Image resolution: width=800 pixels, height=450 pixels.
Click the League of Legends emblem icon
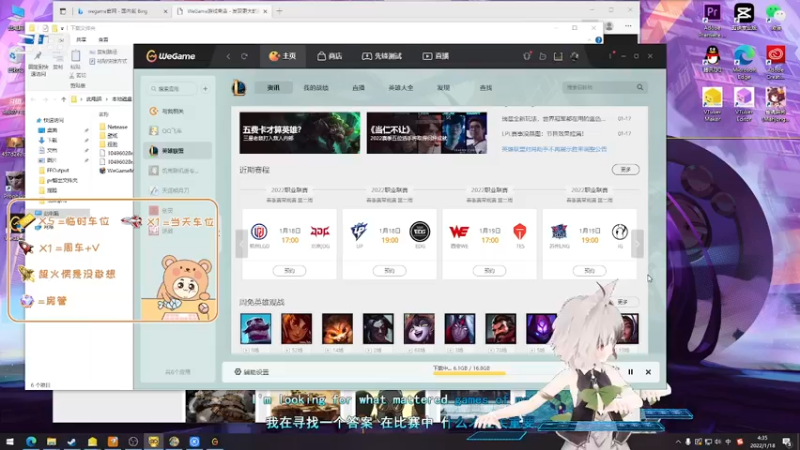(x=239, y=88)
